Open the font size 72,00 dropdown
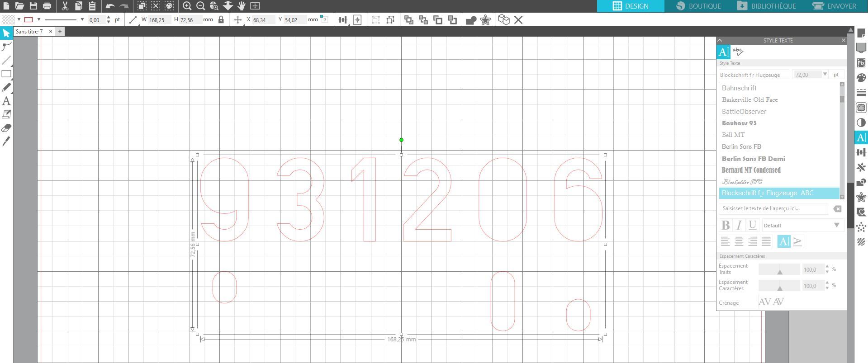The height and width of the screenshot is (363, 868). click(x=825, y=75)
